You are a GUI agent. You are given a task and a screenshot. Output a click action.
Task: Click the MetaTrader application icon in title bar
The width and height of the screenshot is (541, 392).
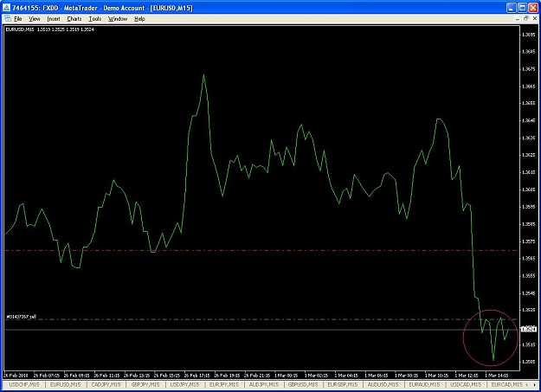pos(7,8)
